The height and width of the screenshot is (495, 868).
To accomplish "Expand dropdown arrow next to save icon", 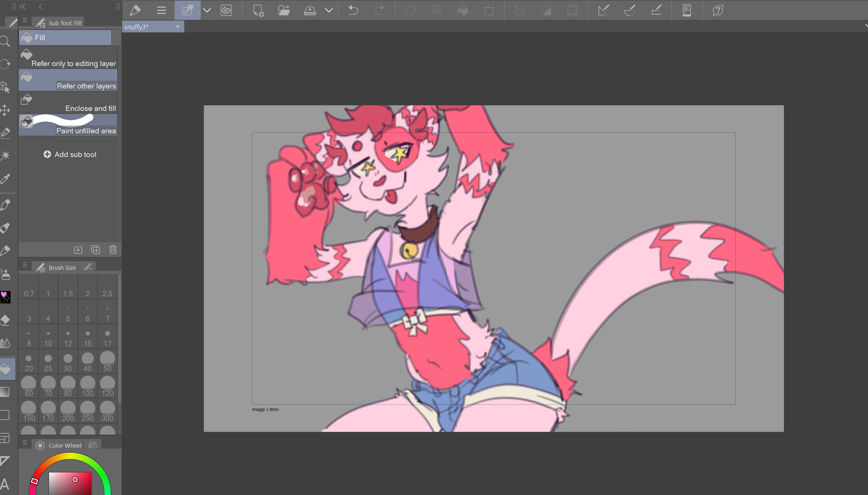I will click(329, 10).
